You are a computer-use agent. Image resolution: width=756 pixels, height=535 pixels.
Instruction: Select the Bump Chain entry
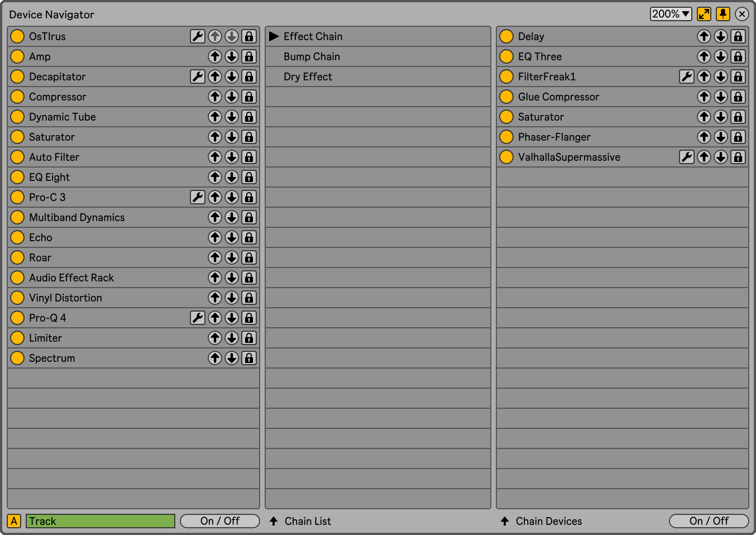coord(378,56)
